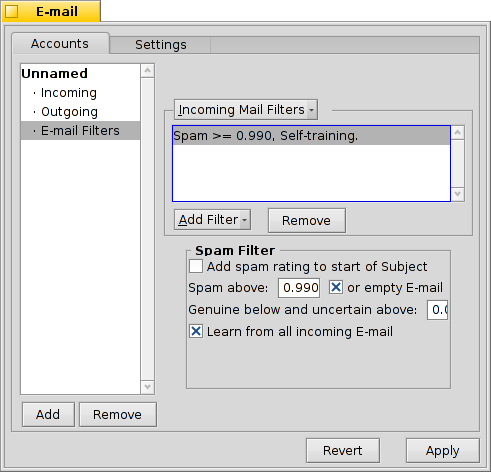The height and width of the screenshot is (472, 491).
Task: Click filter list scroll up arrow
Action: 458,133
